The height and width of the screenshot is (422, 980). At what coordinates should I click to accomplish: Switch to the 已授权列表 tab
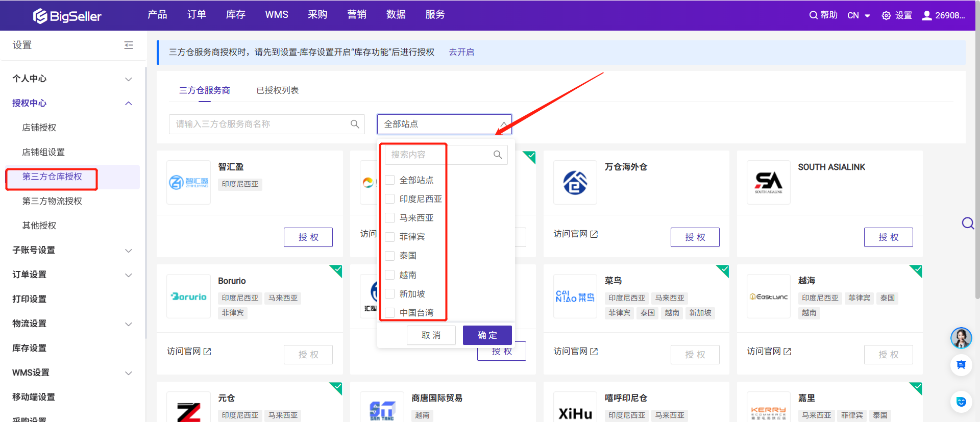tap(277, 90)
